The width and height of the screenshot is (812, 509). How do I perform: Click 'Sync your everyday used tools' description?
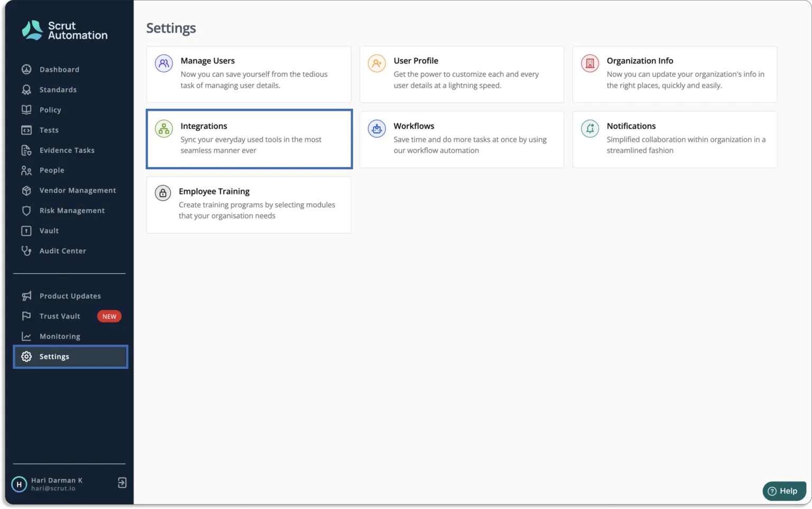(251, 145)
